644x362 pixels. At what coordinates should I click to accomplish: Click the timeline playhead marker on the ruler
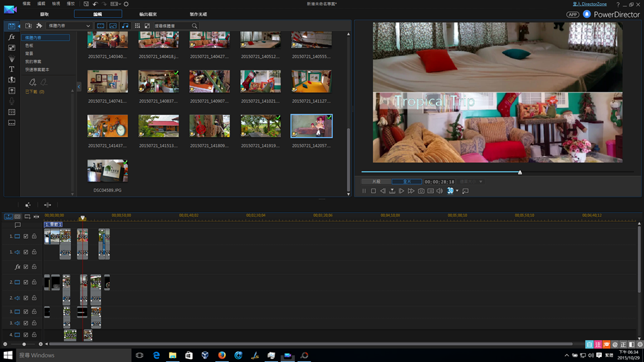click(82, 218)
